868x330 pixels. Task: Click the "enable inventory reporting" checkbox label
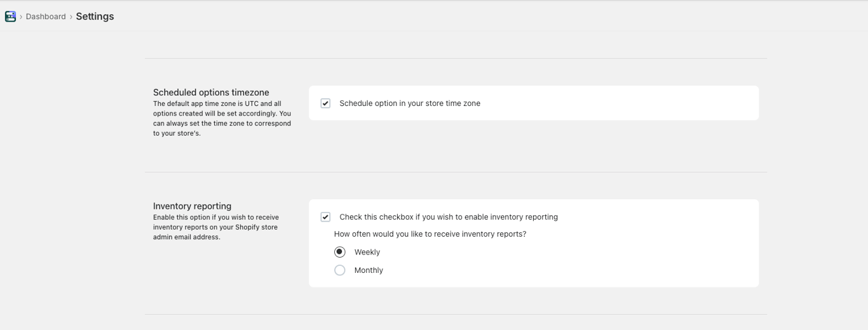coord(449,217)
